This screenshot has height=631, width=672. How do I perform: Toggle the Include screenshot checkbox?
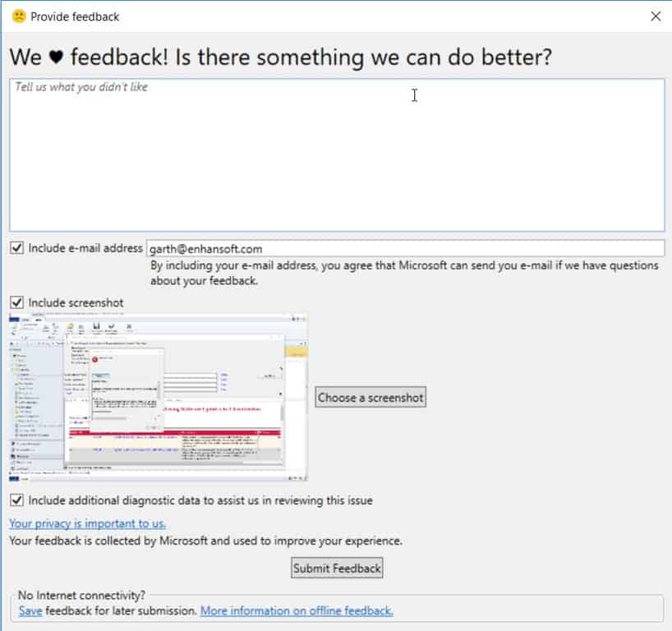coord(17,302)
